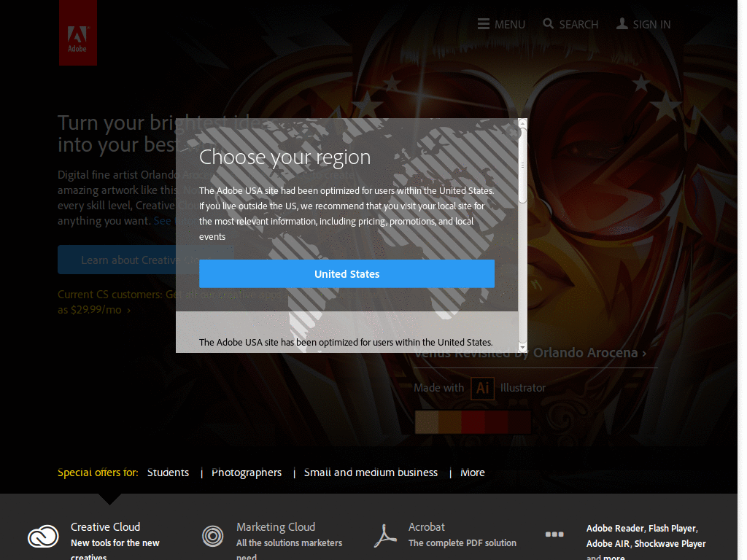
Task: Click the dialog scrollbar thumb
Action: click(x=522, y=166)
